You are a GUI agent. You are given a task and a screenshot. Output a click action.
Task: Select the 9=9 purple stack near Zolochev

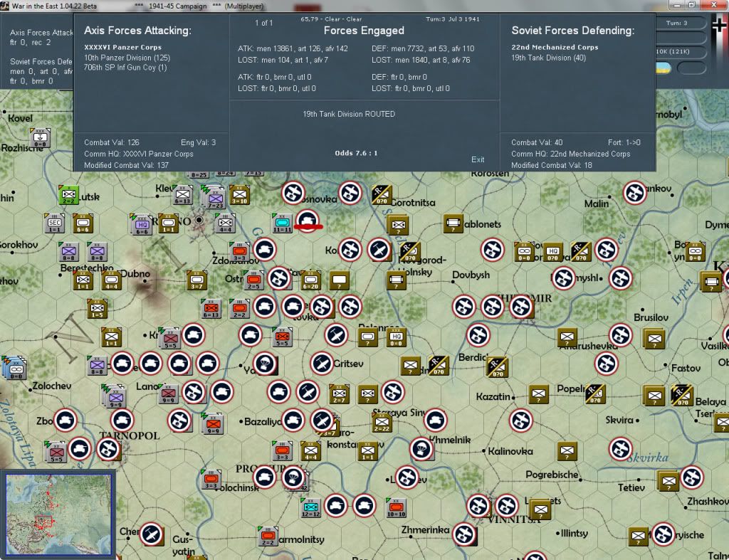115,396
